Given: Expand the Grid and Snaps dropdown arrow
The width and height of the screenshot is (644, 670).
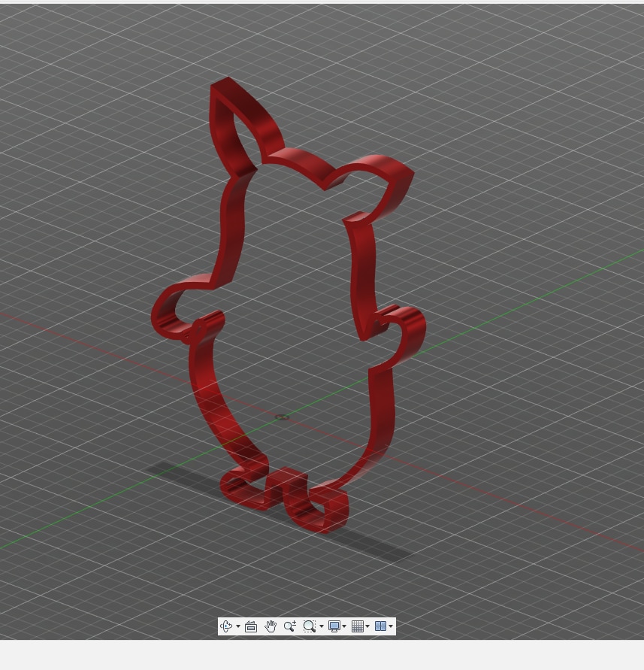Looking at the screenshot, I should (x=367, y=627).
